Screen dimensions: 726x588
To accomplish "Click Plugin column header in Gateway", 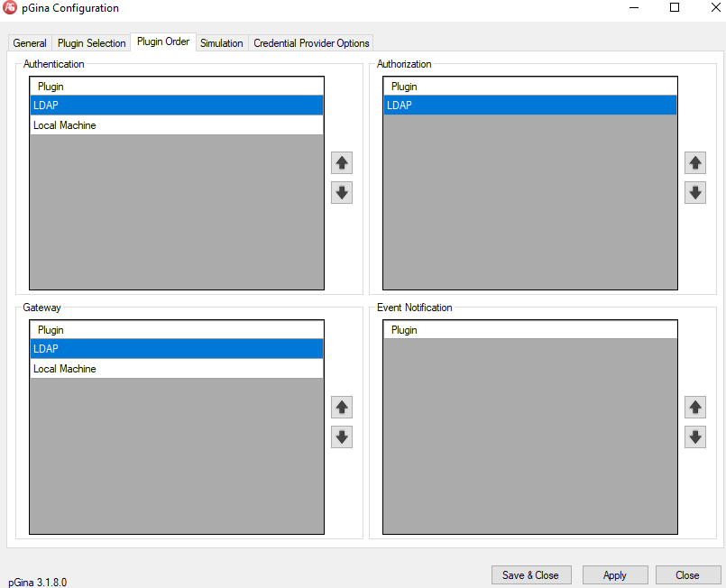I will pos(177,330).
